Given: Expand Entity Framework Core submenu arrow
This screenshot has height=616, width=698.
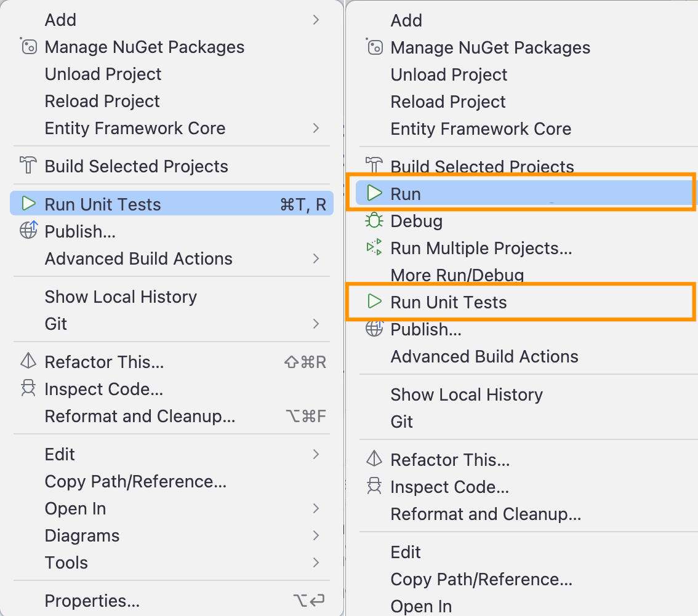Looking at the screenshot, I should 316,128.
